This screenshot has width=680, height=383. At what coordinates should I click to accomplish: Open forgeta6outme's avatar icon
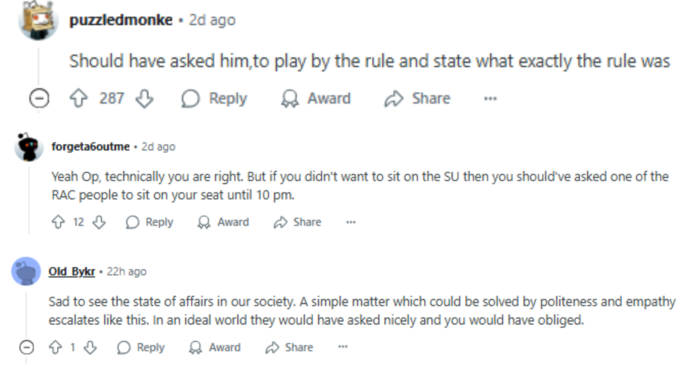(29, 147)
